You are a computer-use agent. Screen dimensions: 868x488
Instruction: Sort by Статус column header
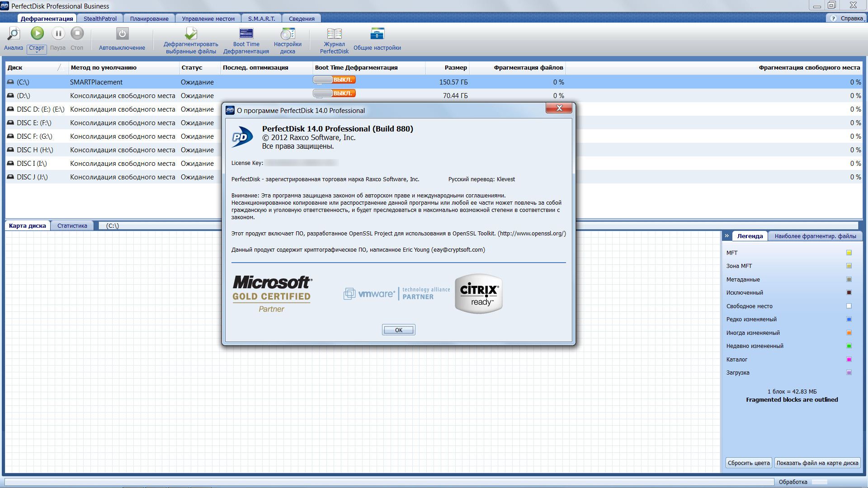tap(200, 68)
